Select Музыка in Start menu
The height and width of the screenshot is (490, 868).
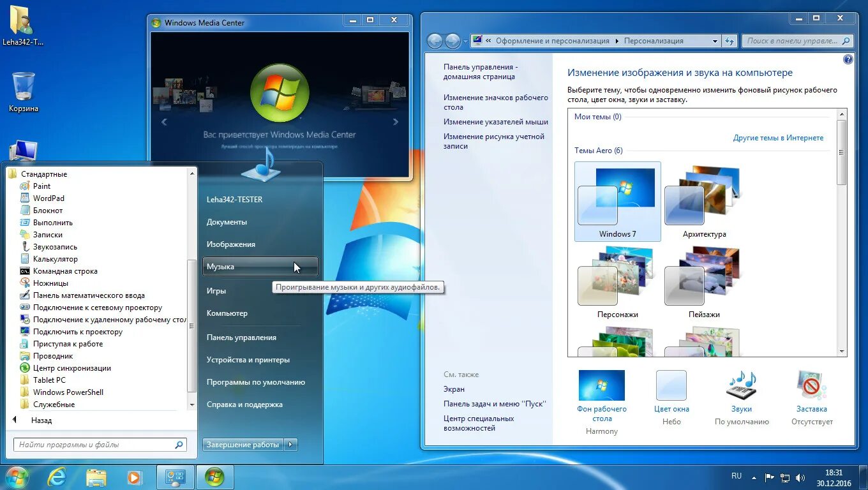point(260,267)
